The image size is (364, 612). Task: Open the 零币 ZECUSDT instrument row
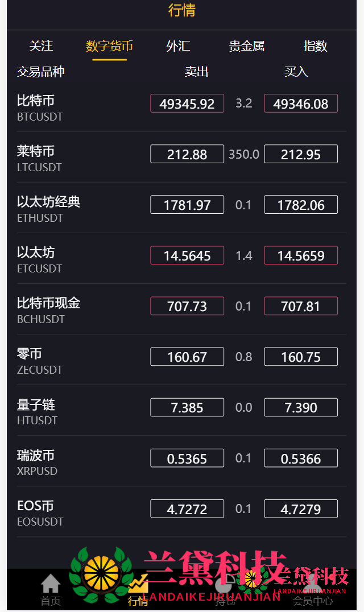[40, 360]
